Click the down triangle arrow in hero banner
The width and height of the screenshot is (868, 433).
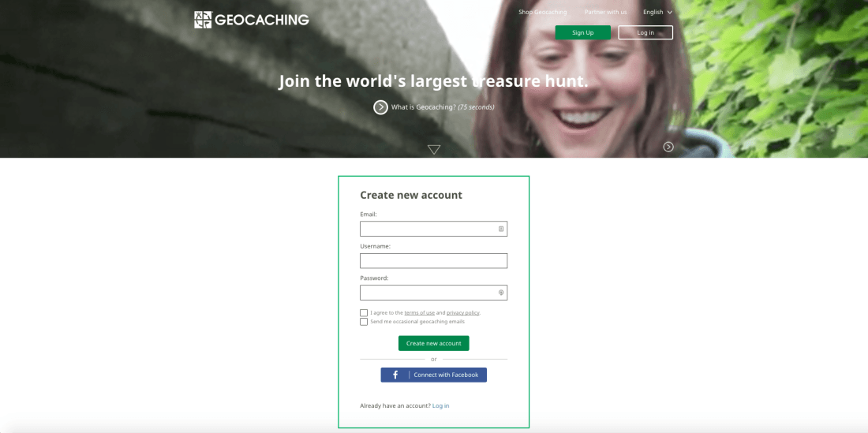(x=434, y=149)
